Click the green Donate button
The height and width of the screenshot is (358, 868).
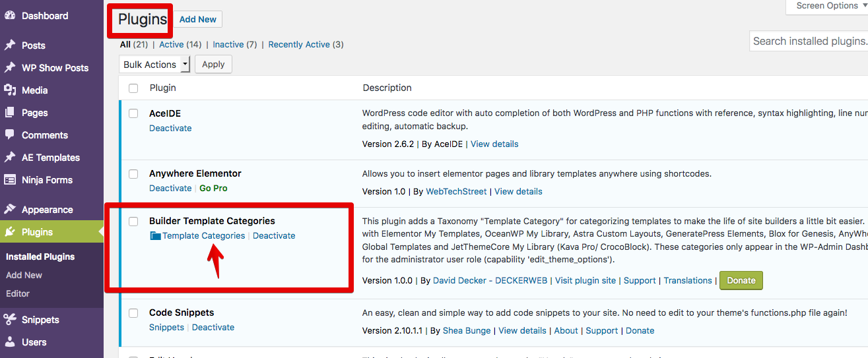point(741,280)
